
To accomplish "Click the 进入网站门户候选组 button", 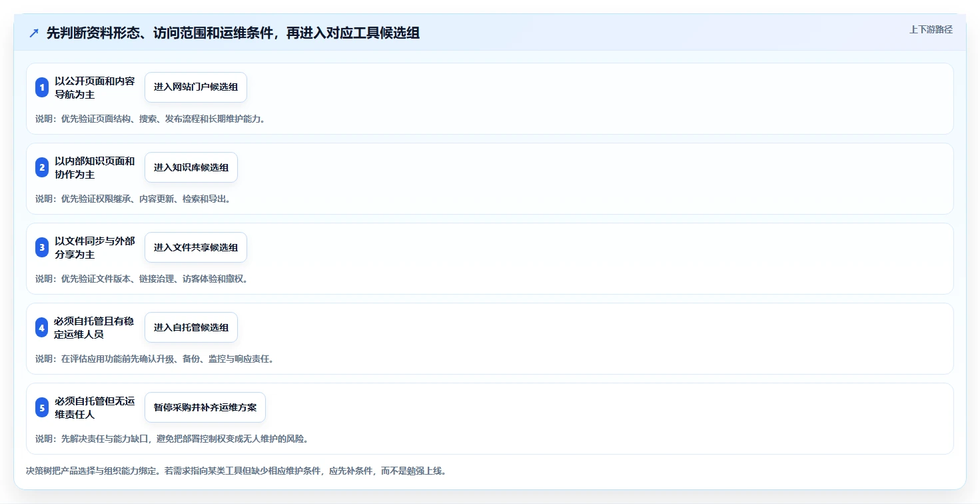I will coord(196,87).
